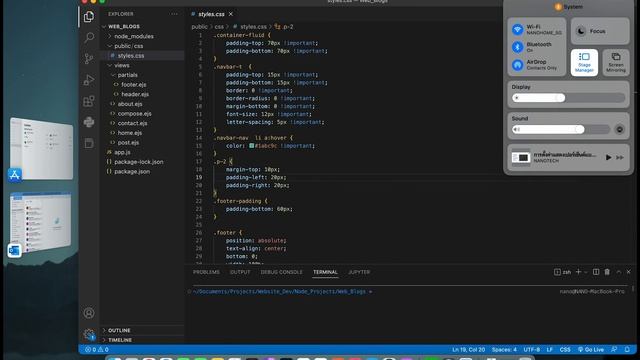Viewport: 640px width, 360px height.
Task: Split the terminal panel
Action: 596,272
